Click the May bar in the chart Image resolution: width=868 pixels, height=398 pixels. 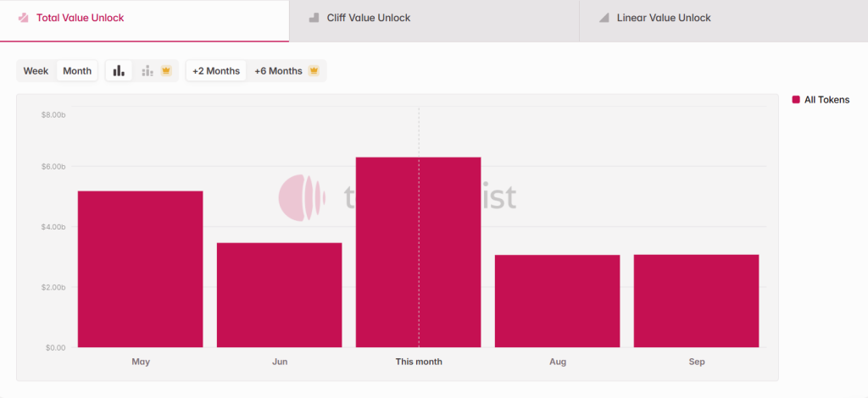point(140,269)
